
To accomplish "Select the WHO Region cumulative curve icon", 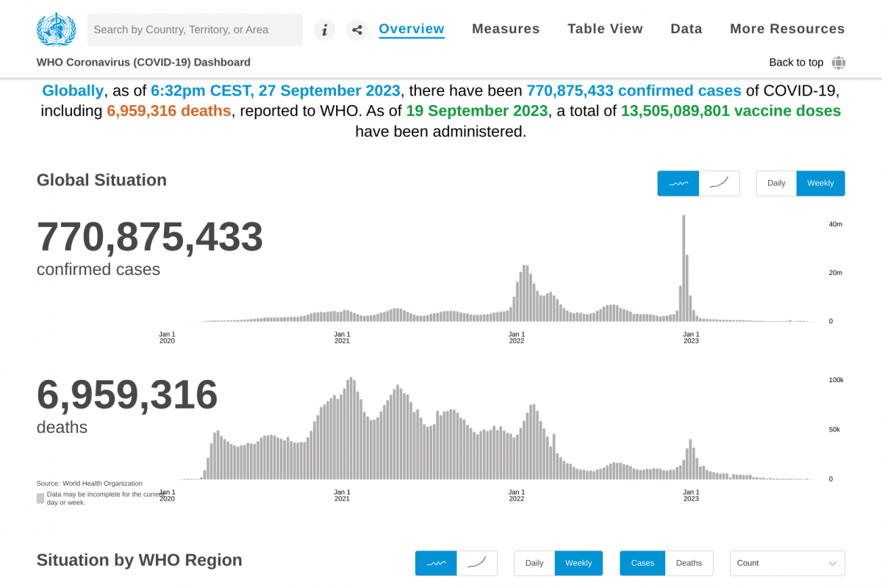I will coord(476,563).
